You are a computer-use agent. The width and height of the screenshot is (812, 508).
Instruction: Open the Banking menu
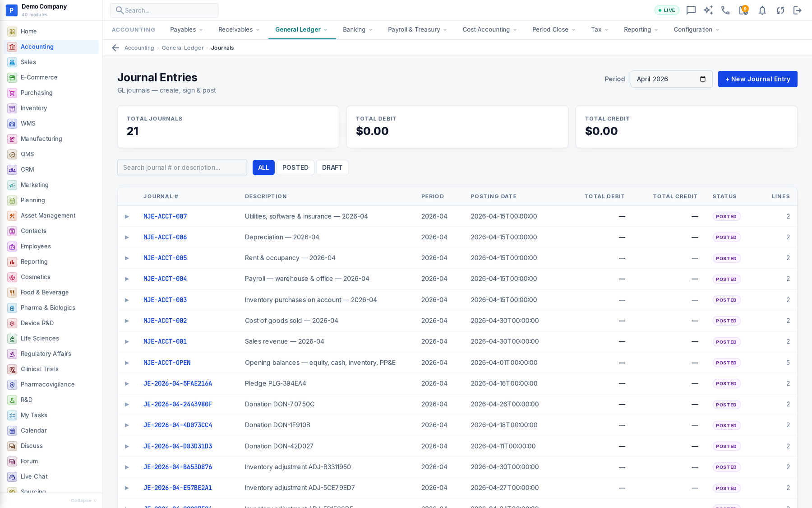pos(358,30)
